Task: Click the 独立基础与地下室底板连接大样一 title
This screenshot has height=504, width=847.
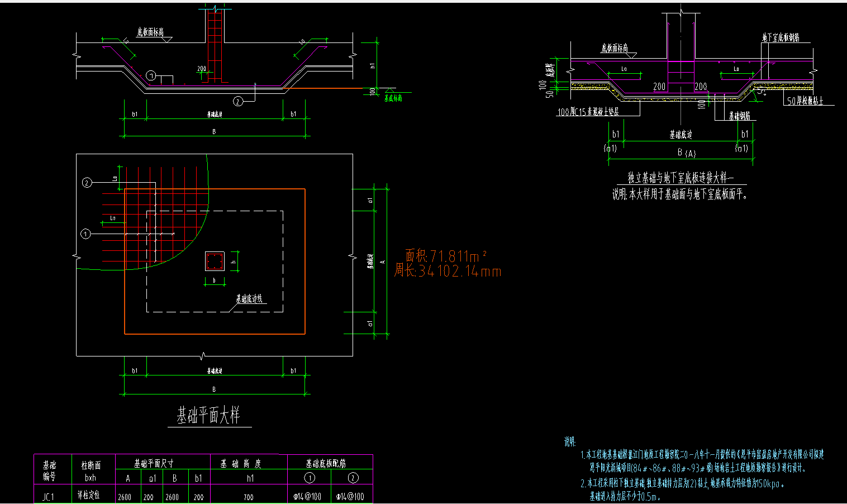Action: (x=680, y=178)
